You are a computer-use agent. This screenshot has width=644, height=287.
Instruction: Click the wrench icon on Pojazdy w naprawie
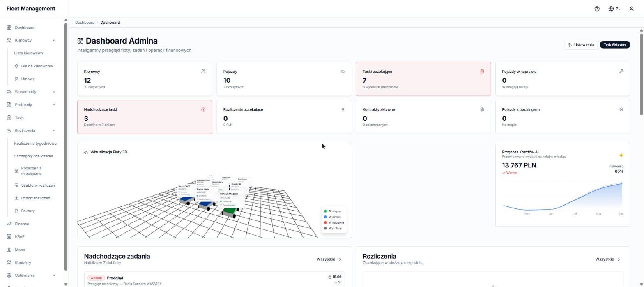(621, 72)
